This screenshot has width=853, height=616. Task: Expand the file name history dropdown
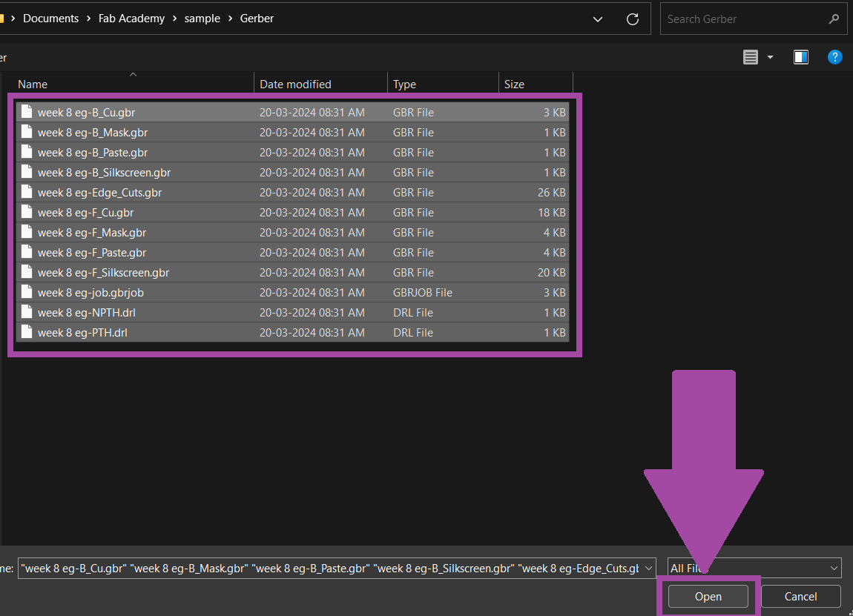[649, 569]
